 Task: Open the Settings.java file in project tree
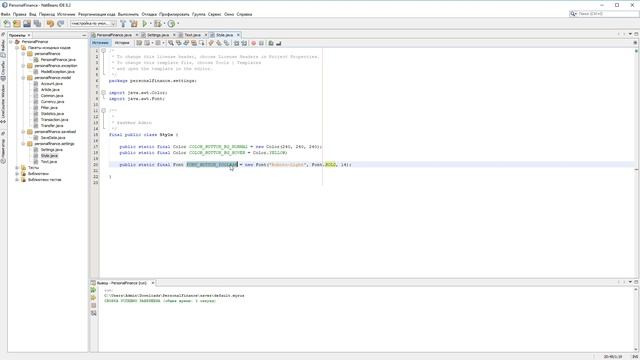click(x=51, y=150)
